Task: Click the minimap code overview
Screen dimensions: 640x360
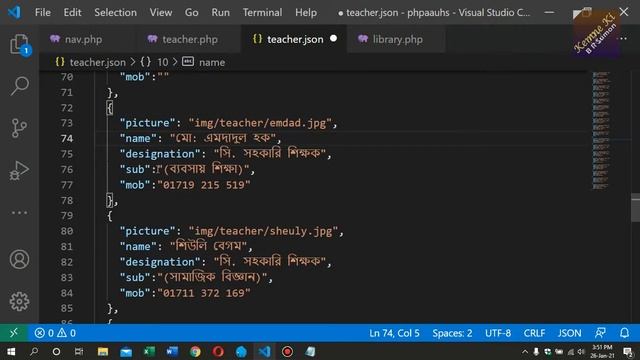Action: tap(601, 131)
